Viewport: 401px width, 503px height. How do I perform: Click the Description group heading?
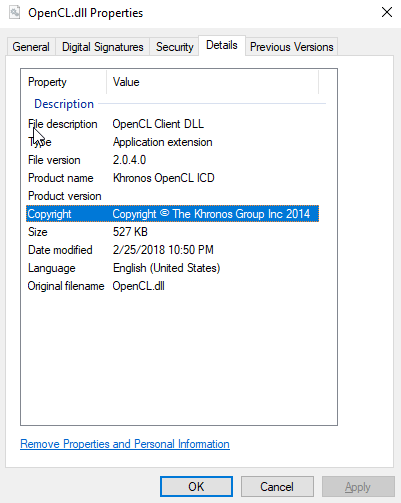click(x=64, y=104)
